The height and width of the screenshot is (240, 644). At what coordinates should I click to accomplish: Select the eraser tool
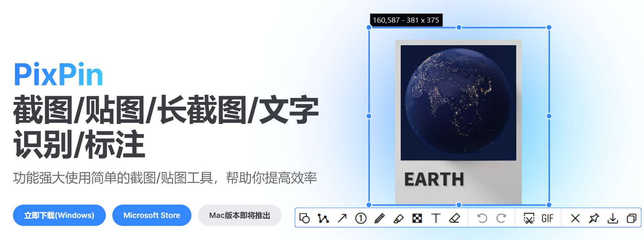click(454, 218)
